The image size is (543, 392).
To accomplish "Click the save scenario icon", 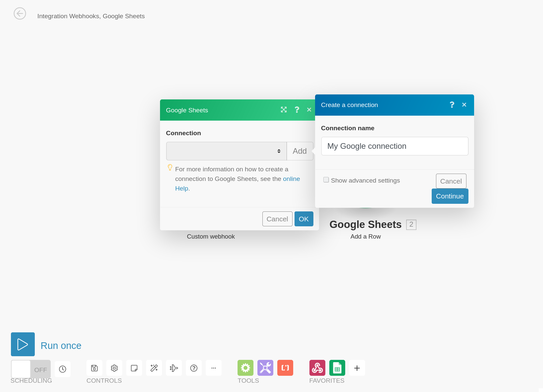I will (94, 368).
